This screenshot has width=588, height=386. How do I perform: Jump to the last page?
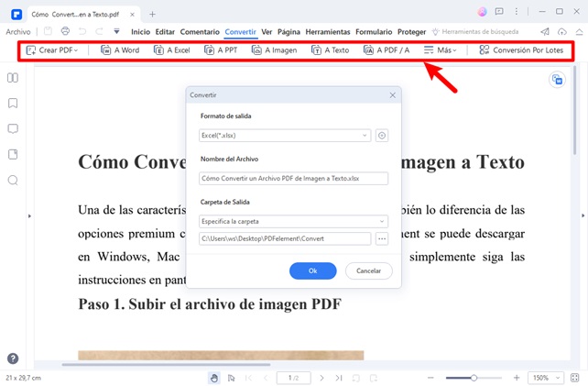(339, 378)
